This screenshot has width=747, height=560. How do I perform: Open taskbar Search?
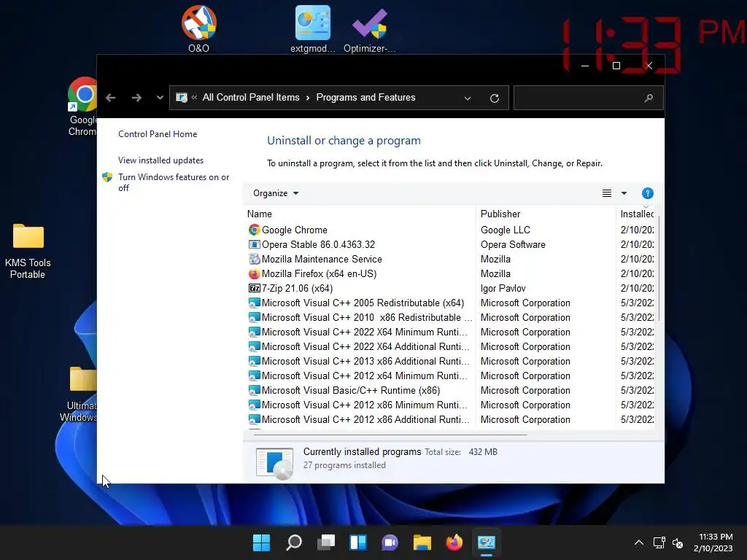pyautogui.click(x=293, y=542)
